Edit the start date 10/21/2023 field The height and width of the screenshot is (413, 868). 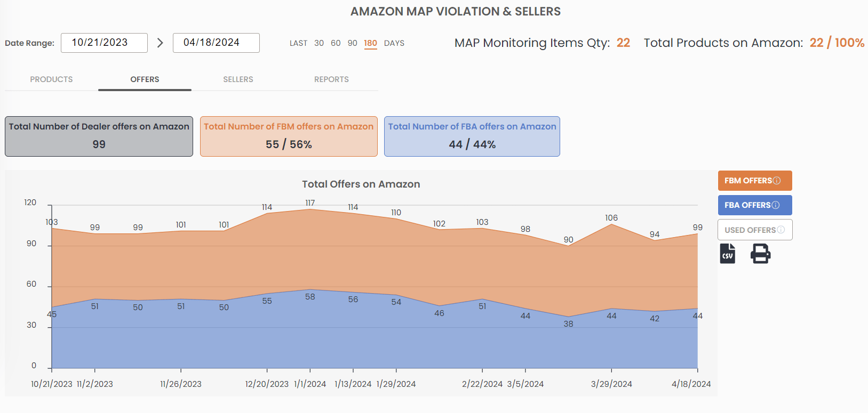104,43
